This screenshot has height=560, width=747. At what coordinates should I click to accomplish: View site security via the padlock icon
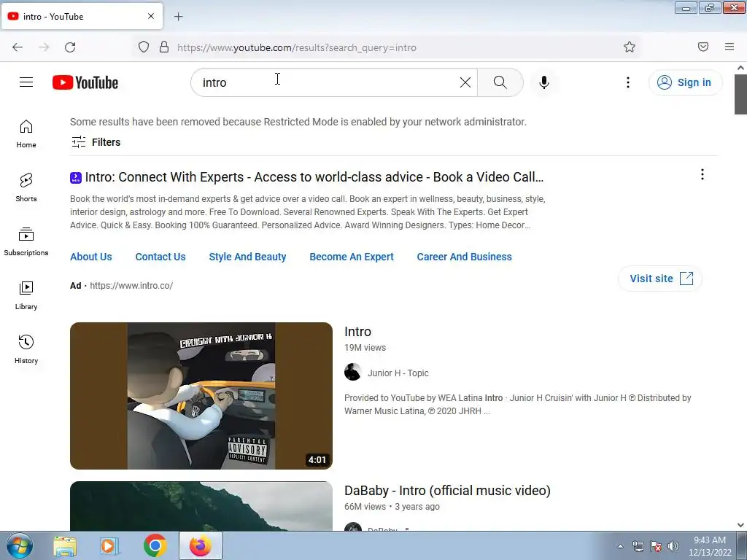pos(164,47)
